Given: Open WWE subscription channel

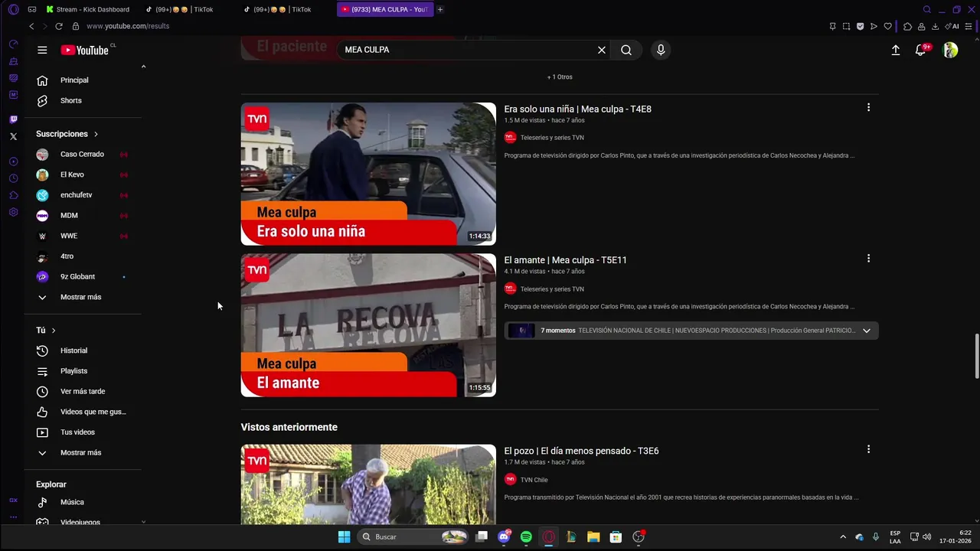Looking at the screenshot, I should point(84,236).
